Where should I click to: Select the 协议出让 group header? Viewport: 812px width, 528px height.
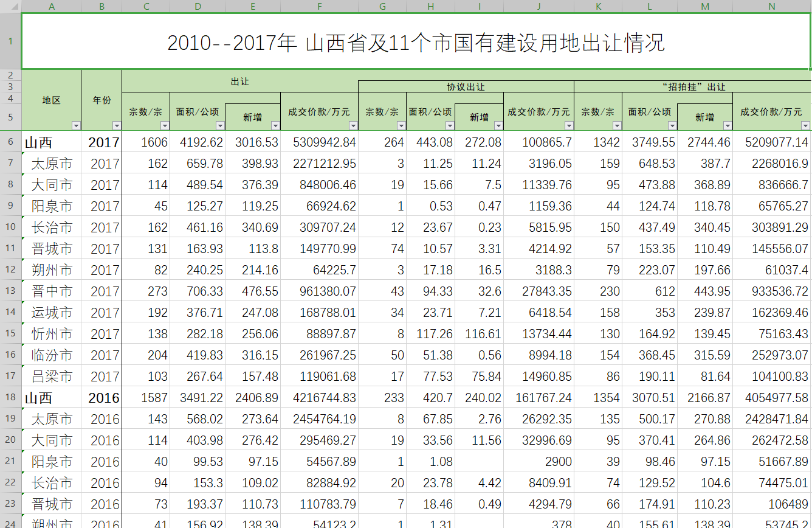[x=466, y=86]
